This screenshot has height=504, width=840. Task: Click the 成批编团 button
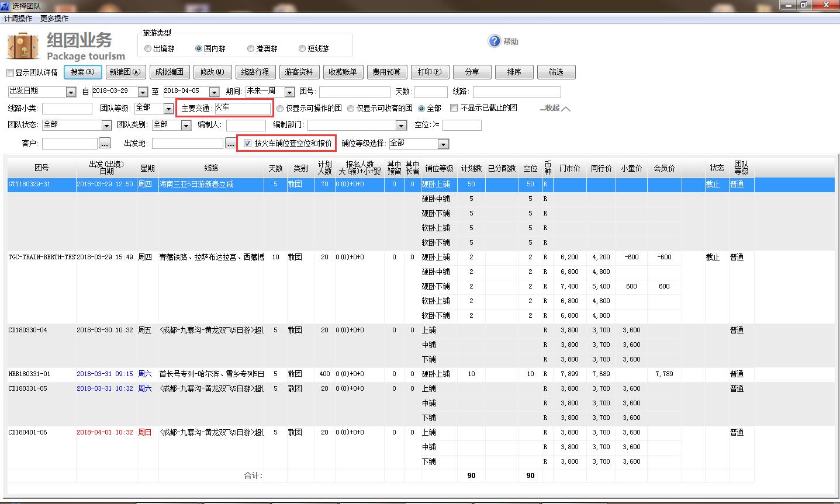(x=170, y=72)
